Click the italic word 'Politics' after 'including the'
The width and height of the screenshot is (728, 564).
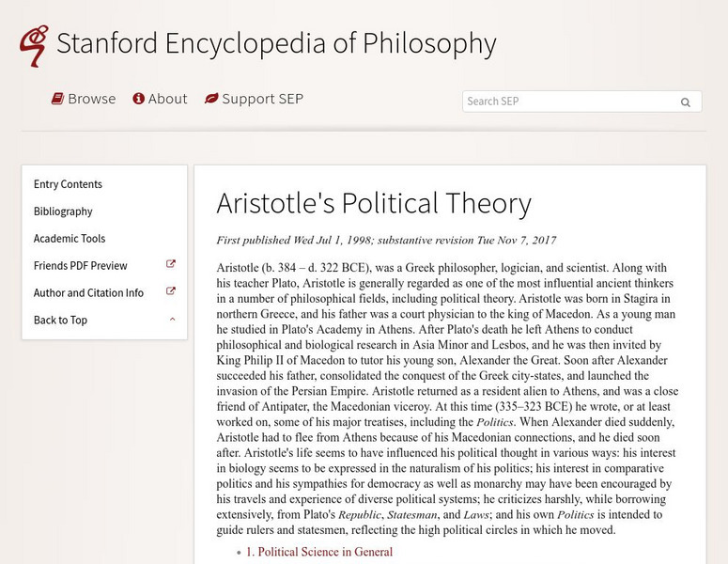pyautogui.click(x=494, y=422)
